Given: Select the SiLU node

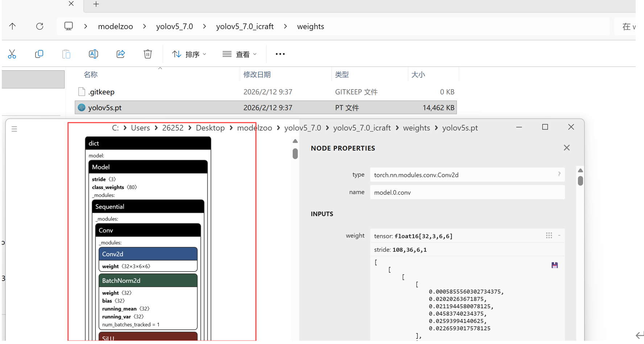Looking at the screenshot, I should click(148, 337).
